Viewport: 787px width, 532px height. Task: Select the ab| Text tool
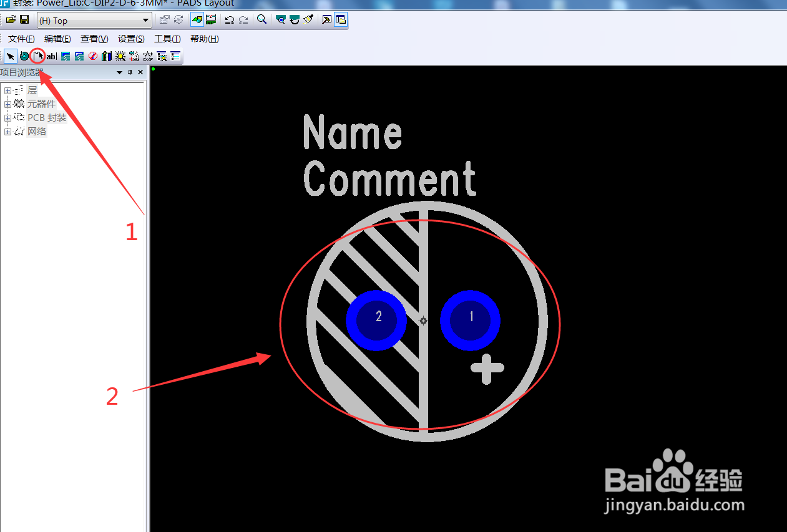[x=51, y=56]
